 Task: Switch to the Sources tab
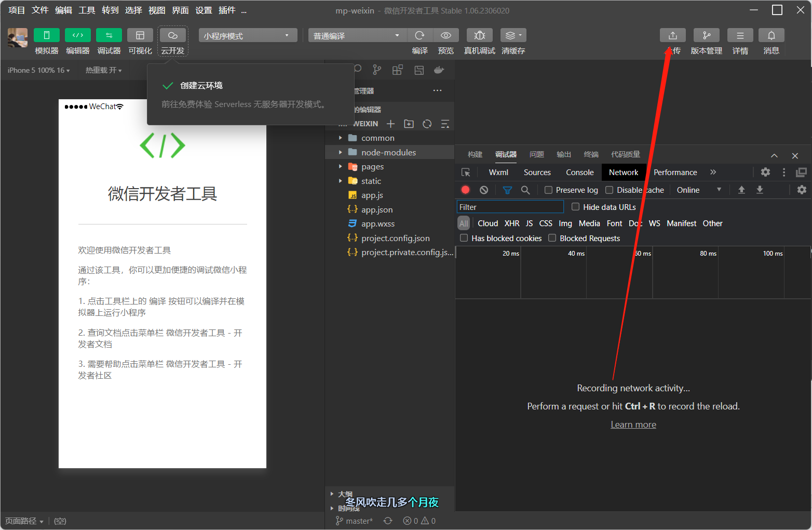tap(537, 173)
